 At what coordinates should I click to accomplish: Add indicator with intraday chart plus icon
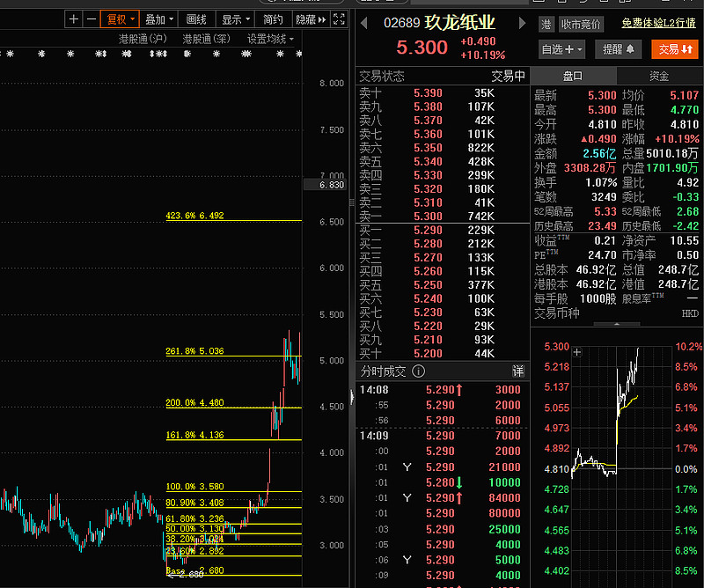[x=577, y=352]
